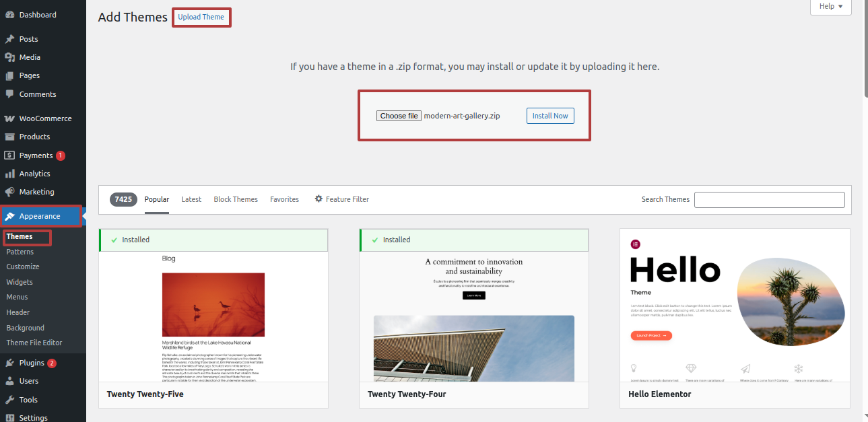Viewport: 868px width, 422px height.
Task: Open Patterns submenu item
Action: tap(20, 252)
